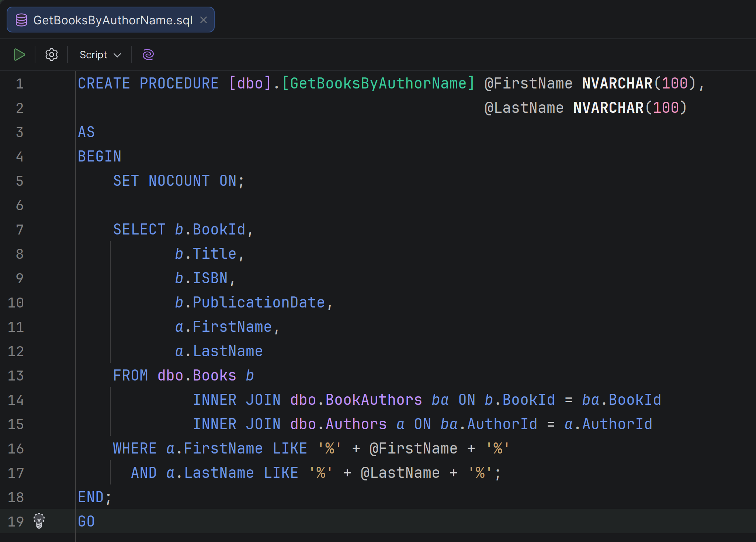
Task: Expand the Script output mode dropdown
Action: click(x=100, y=55)
